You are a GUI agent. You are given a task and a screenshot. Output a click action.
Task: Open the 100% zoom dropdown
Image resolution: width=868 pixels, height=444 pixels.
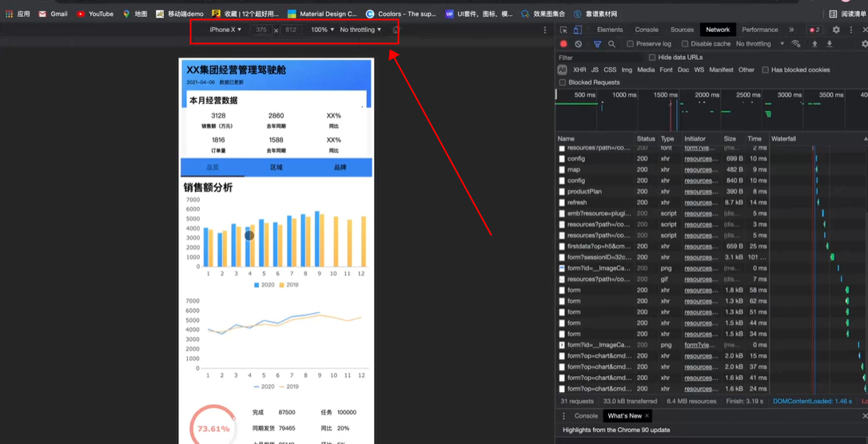coord(322,30)
